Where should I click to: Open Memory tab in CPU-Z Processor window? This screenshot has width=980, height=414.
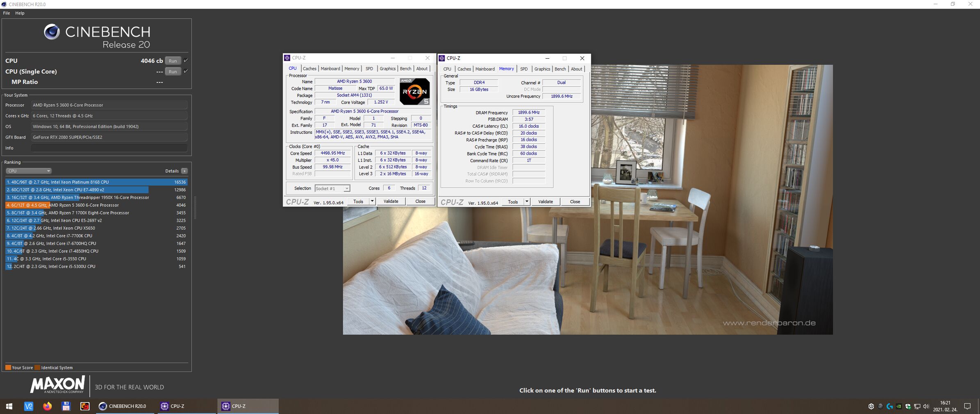pyautogui.click(x=352, y=69)
